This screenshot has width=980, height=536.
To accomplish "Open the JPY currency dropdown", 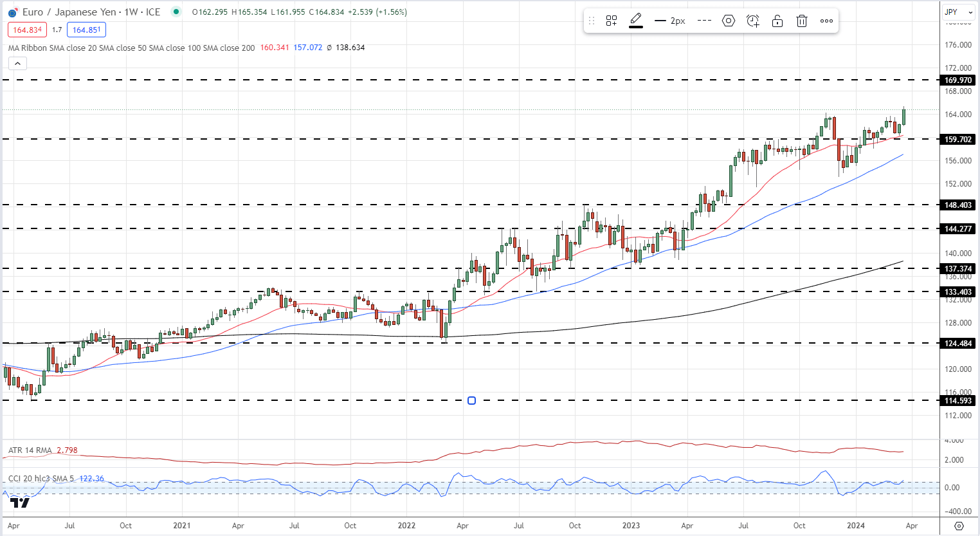I will point(957,12).
